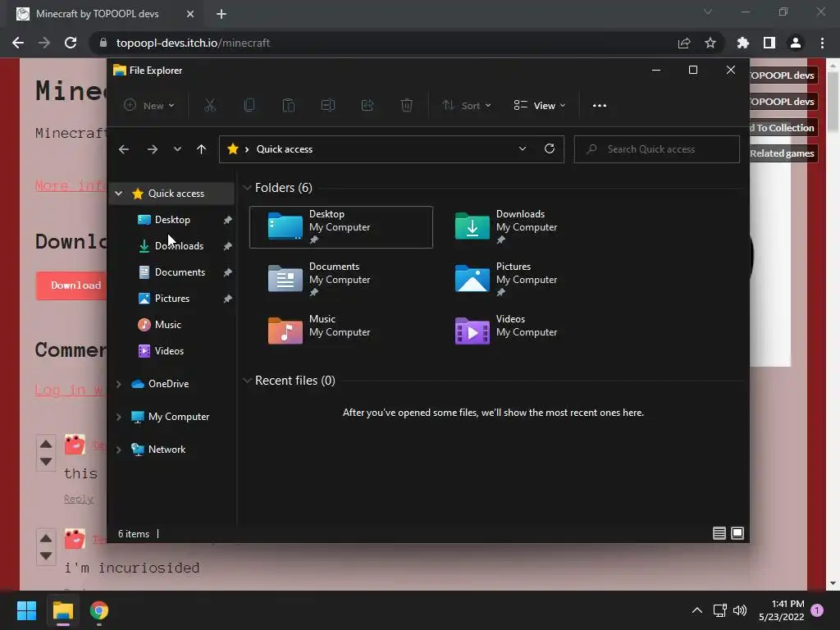
Task: Click the Search Quick access field
Action: click(657, 149)
